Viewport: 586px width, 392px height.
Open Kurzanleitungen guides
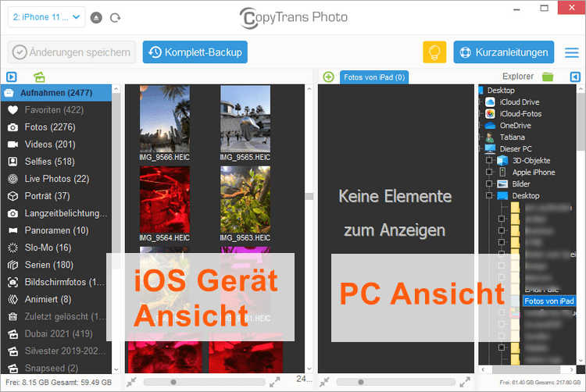504,52
